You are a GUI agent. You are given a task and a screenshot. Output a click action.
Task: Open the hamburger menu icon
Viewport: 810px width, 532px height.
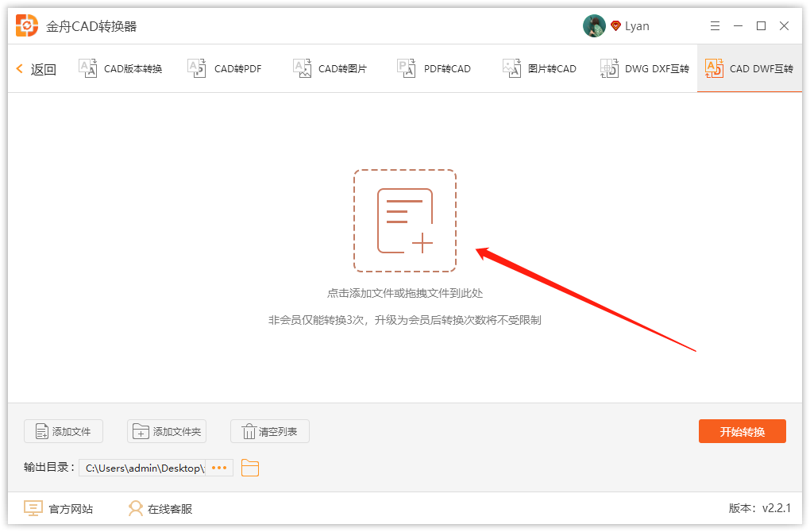714,25
